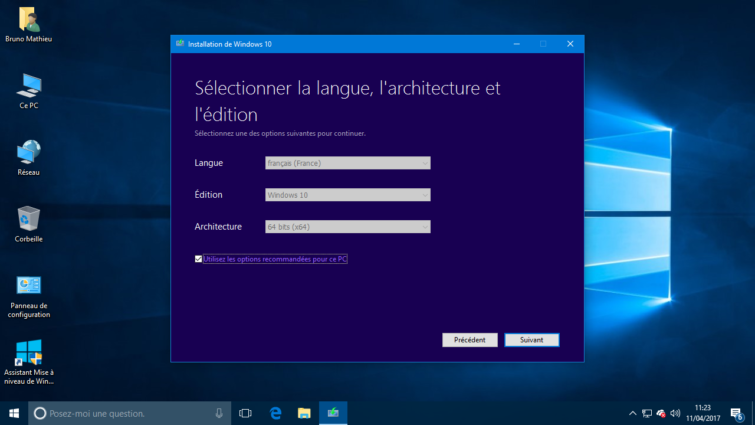Show hidden system tray icons

click(x=633, y=413)
